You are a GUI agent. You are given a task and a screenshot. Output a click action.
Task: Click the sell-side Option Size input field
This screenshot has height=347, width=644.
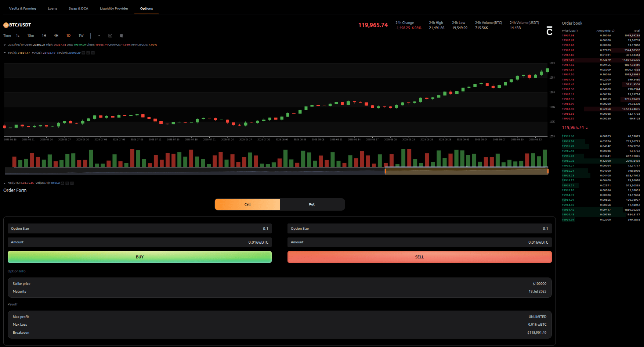(x=420, y=229)
